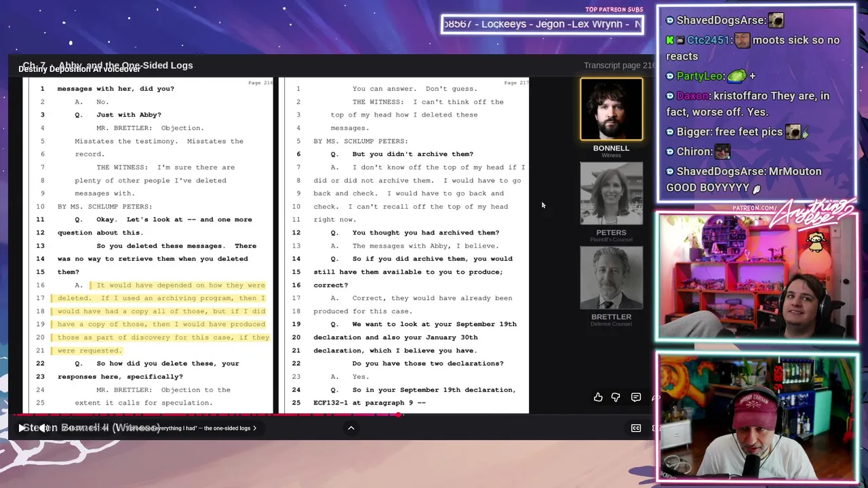This screenshot has height=488, width=868.
Task: Click transcript line 'But you didn't archive them?'
Action: tap(412, 154)
